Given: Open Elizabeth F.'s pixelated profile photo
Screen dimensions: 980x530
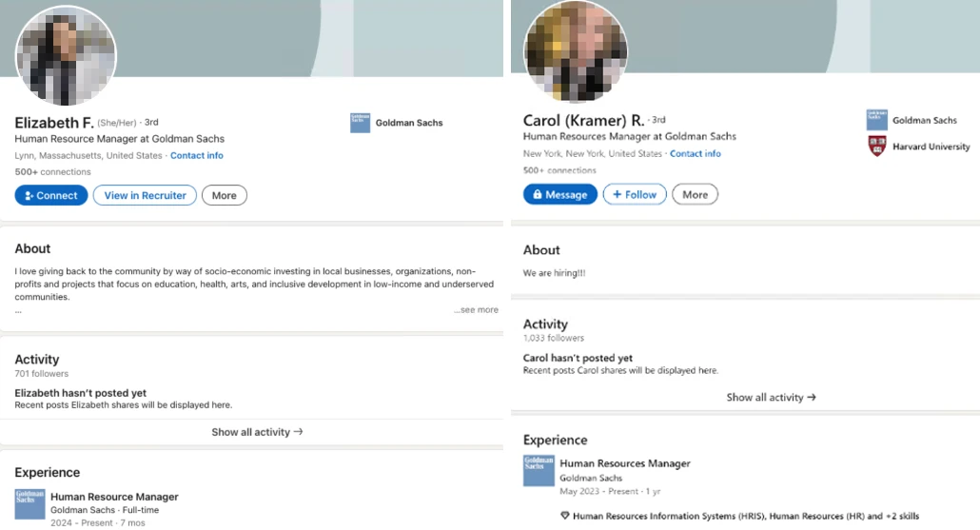Looking at the screenshot, I should point(66,56).
